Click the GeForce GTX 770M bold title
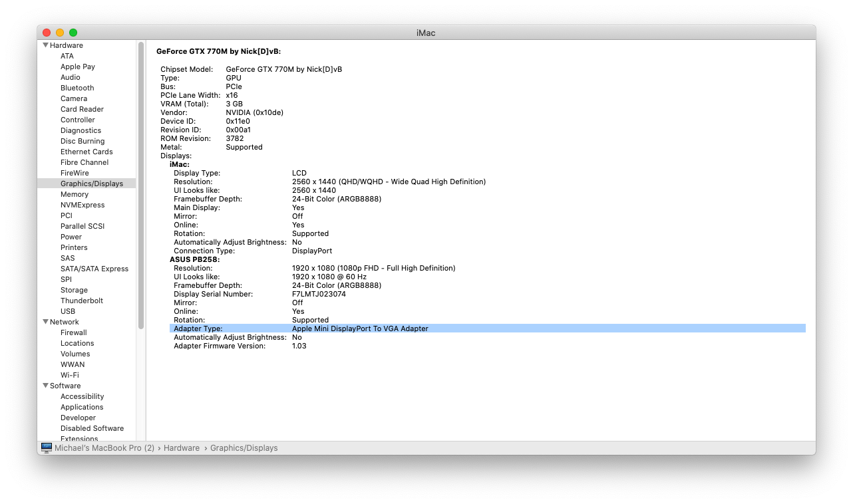This screenshot has width=853, height=504. click(x=219, y=51)
